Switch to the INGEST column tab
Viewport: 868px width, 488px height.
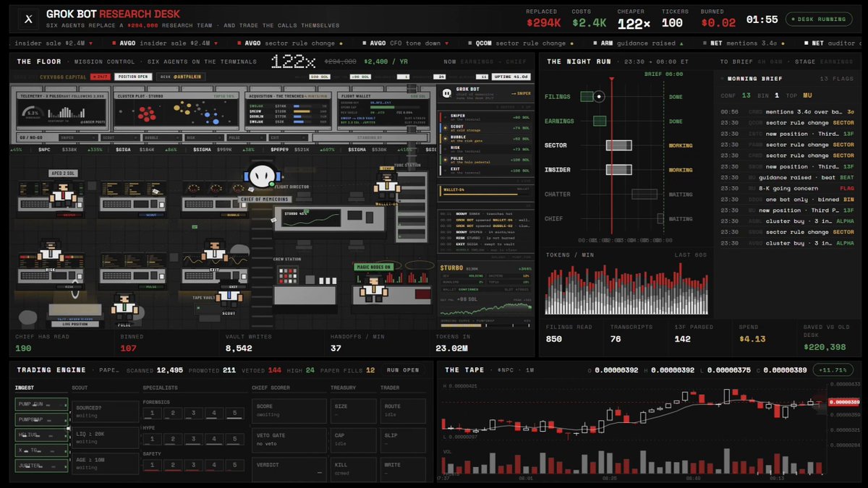click(x=25, y=388)
